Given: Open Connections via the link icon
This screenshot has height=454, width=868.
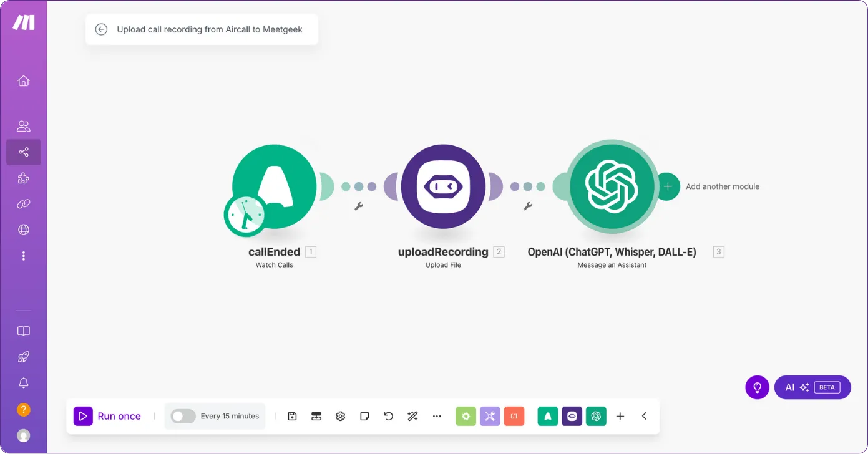Looking at the screenshot, I should [x=24, y=204].
